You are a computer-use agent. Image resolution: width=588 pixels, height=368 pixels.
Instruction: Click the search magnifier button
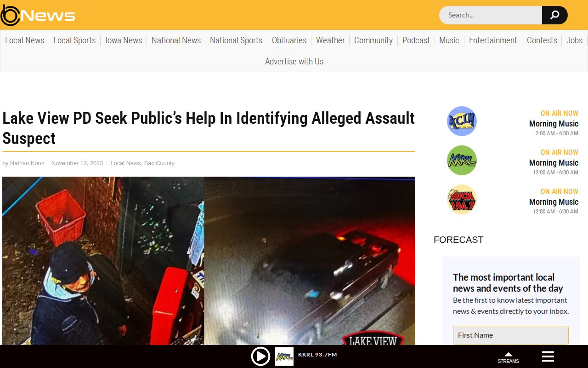pyautogui.click(x=554, y=15)
